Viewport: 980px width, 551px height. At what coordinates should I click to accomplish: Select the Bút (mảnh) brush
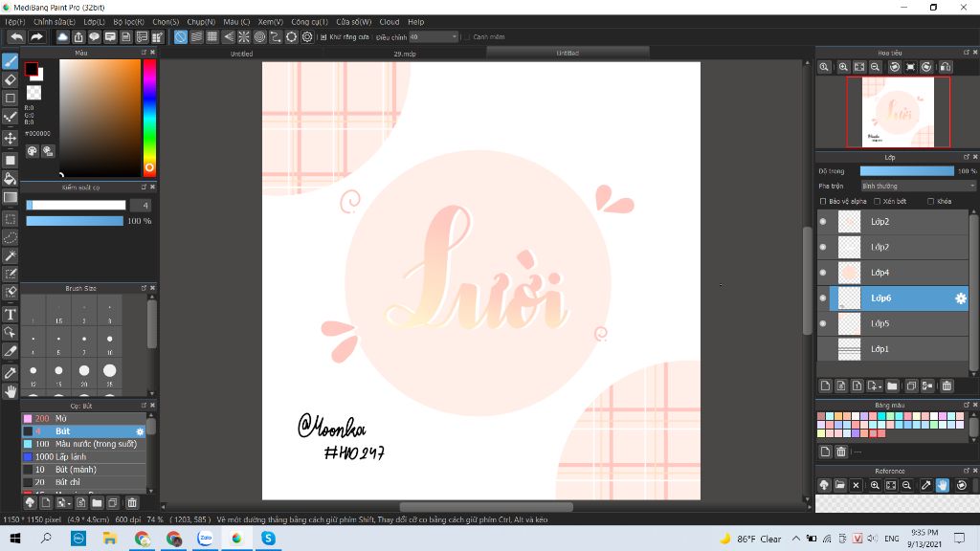(x=84, y=470)
